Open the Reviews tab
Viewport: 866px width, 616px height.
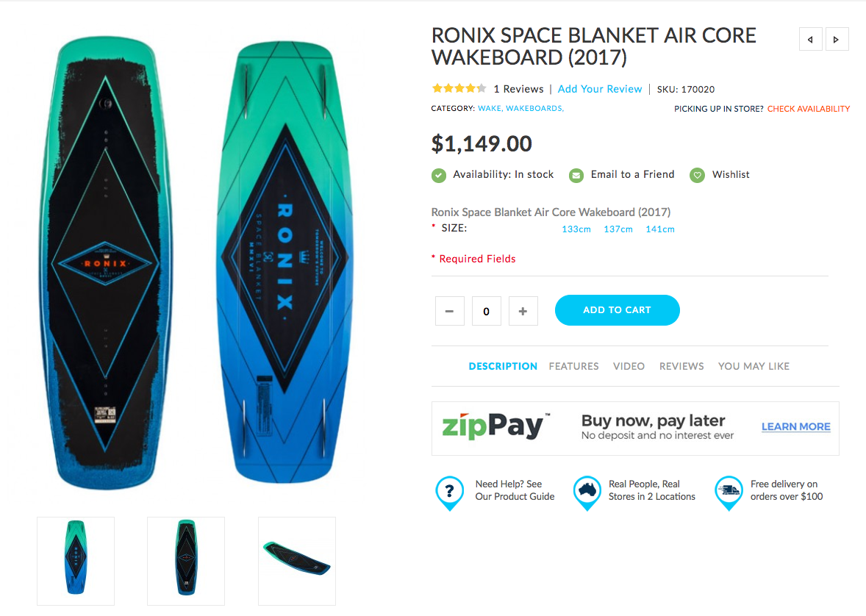coord(681,366)
